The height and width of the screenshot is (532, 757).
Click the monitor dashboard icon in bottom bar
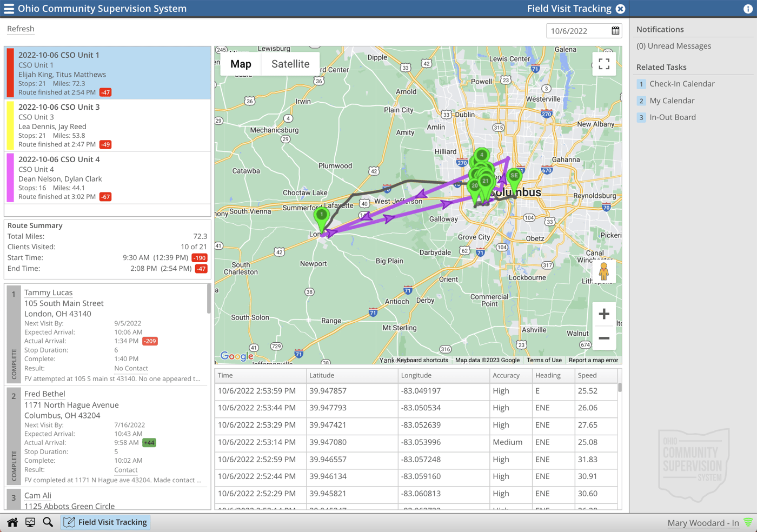[30, 522]
